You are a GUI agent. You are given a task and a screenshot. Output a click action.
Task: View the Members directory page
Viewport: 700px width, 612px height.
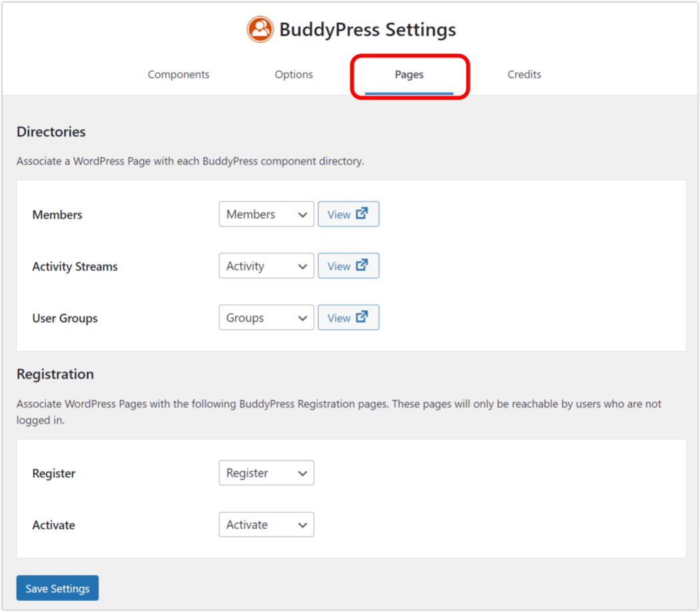[348, 214]
